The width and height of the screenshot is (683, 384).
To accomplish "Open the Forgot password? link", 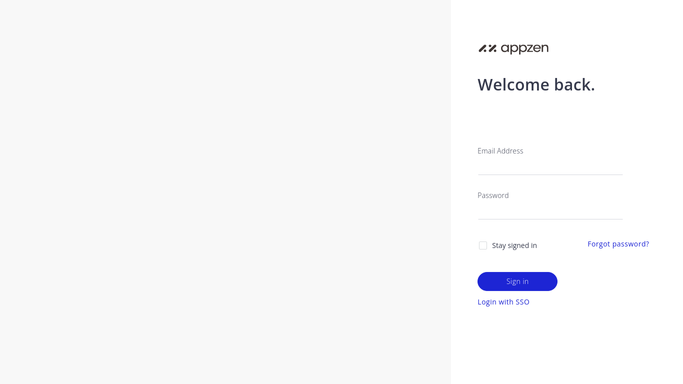I will pyautogui.click(x=618, y=244).
